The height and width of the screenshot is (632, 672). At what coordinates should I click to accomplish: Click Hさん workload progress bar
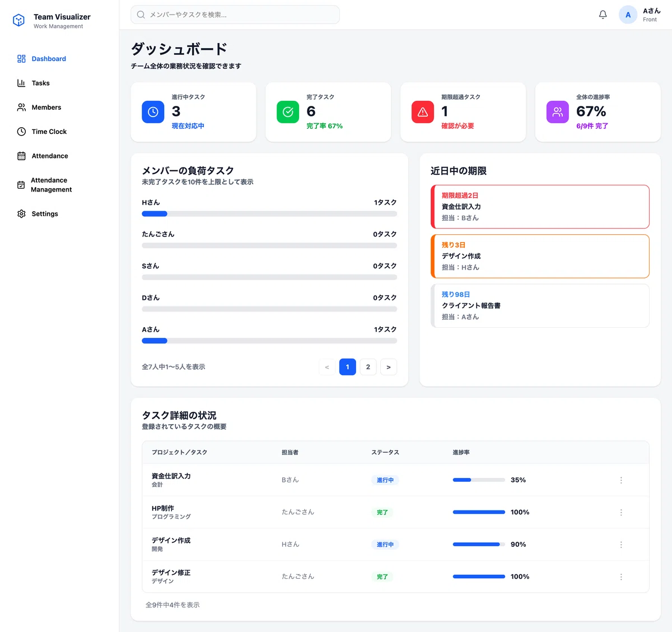(269, 214)
